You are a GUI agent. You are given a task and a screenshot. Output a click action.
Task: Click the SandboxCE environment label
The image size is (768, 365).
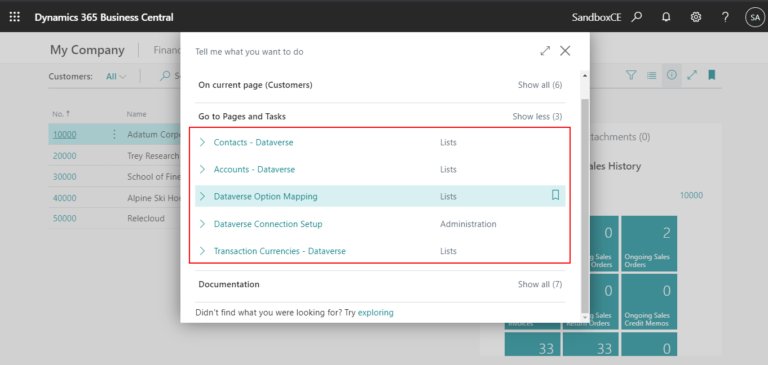[x=597, y=17]
